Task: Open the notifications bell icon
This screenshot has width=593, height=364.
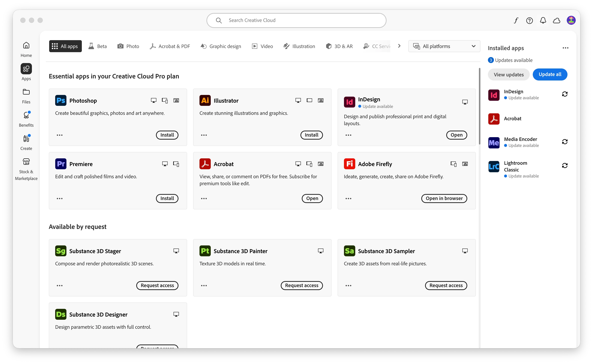Action: tap(543, 20)
